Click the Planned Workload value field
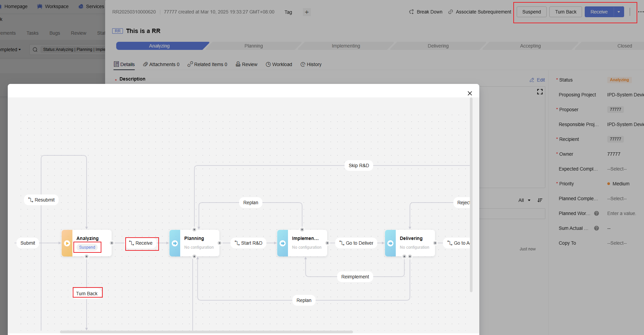The image size is (644, 335). pyautogui.click(x=621, y=213)
